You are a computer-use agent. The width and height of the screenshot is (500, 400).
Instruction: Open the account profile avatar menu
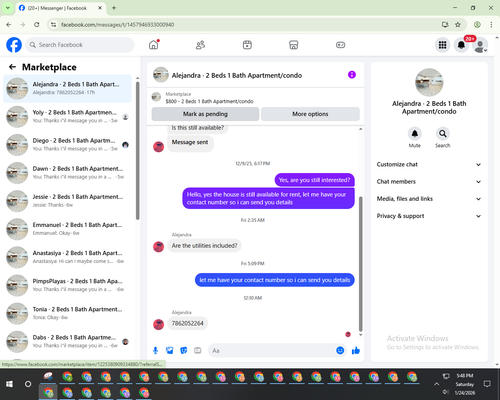point(480,45)
